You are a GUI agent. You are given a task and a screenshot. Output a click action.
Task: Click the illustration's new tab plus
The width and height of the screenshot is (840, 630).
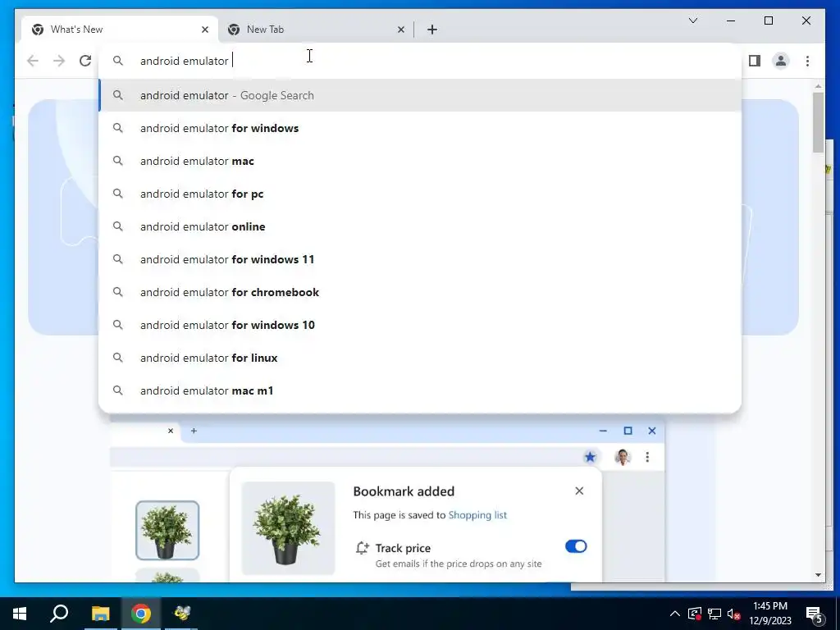194,431
